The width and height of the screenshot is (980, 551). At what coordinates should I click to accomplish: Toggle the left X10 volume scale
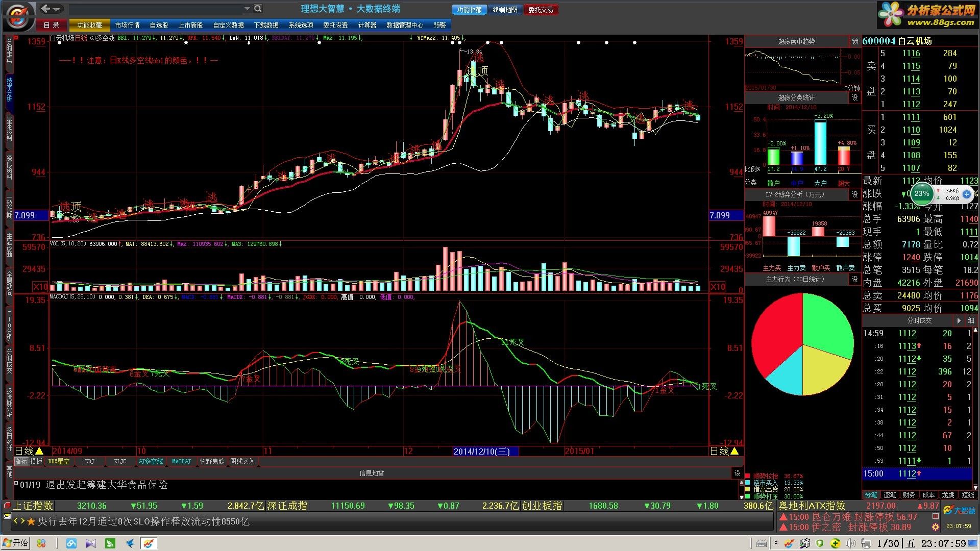[40, 286]
